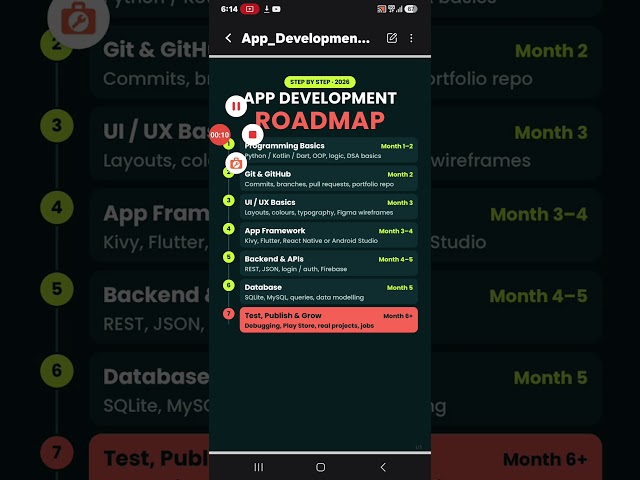Screen dimensions: 640x480
Task: Tap 'Commits, branches, pull requests, portfolio repo' text
Action: point(319,184)
